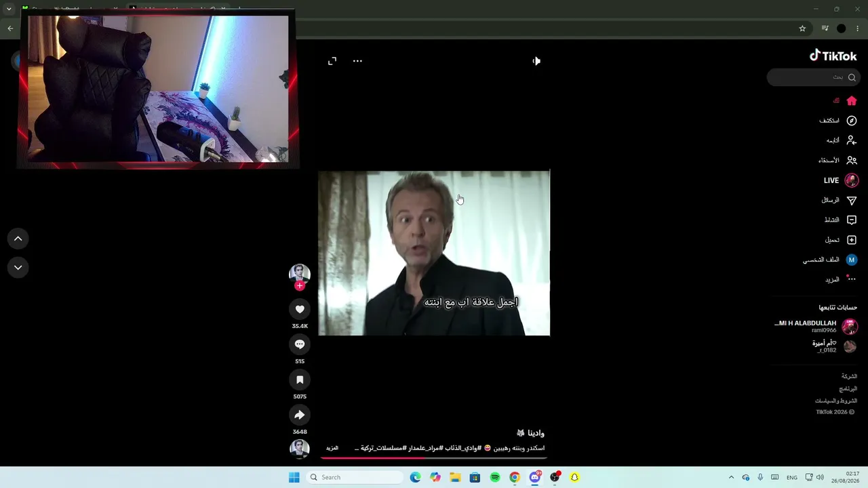Screen dimensions: 868x488
Task: Click the #مراد_علمدار hashtag
Action: click(x=425, y=448)
